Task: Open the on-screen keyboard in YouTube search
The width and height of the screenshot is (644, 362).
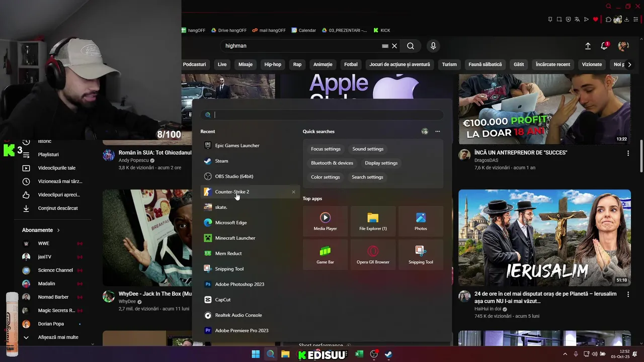Action: click(x=385, y=46)
